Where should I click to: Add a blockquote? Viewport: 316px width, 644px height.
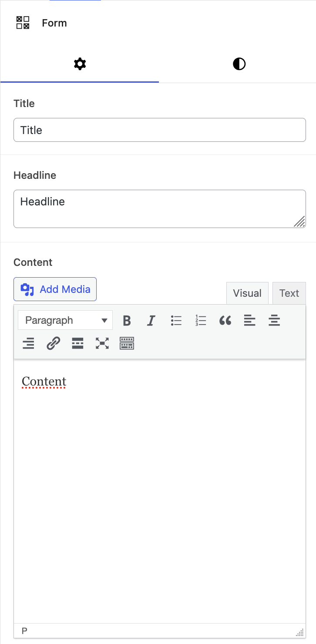(225, 321)
